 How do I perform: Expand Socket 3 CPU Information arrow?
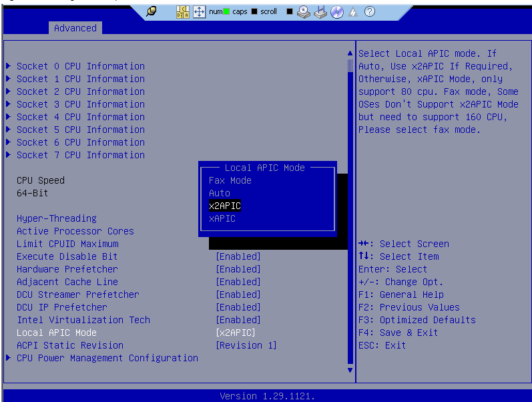coord(9,104)
